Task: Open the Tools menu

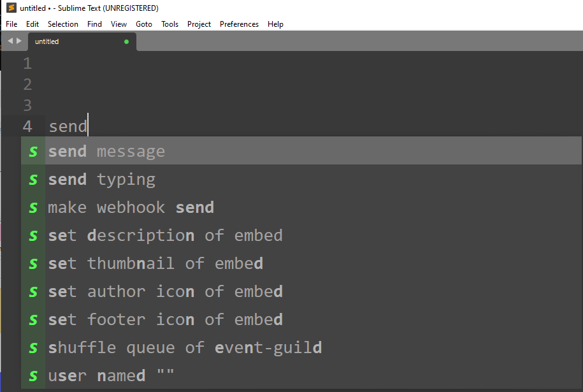Action: [x=169, y=24]
